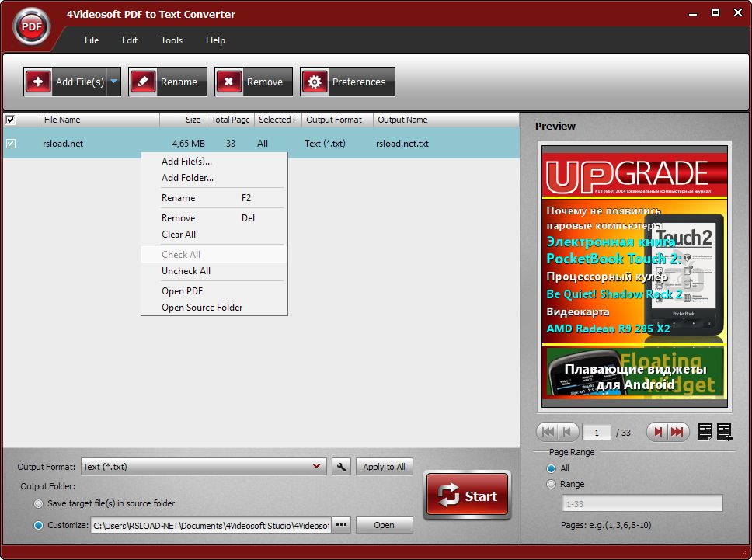Sort by File Name column header
Image resolution: width=752 pixels, height=560 pixels.
99,120
